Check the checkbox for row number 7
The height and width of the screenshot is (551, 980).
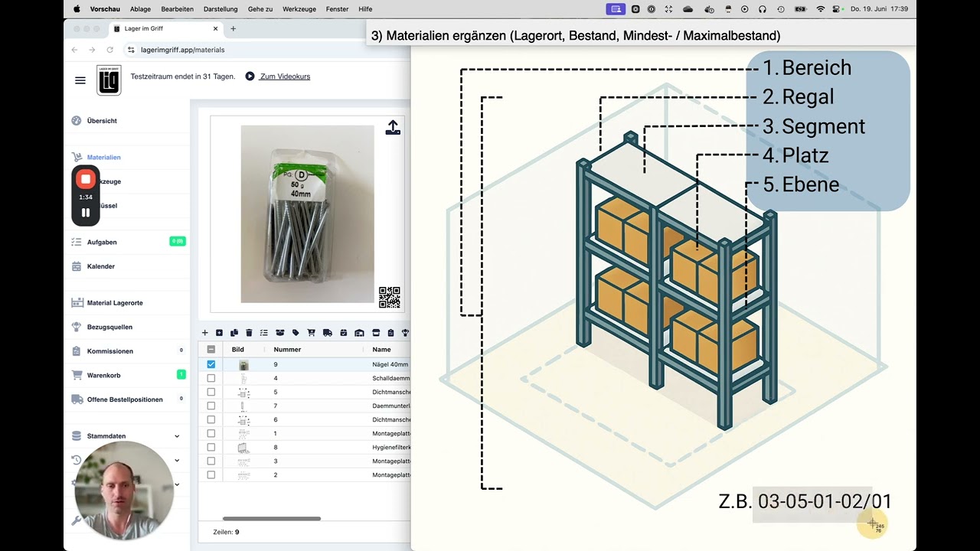(x=211, y=406)
